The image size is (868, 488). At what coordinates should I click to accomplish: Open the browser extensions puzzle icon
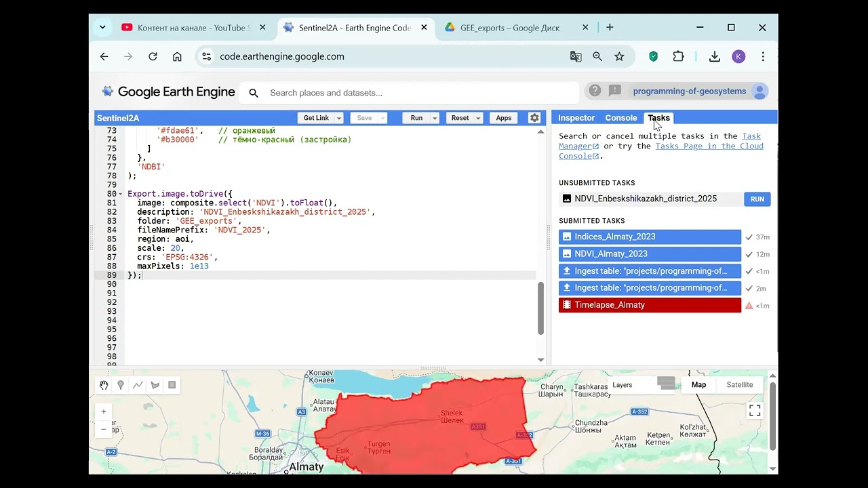click(x=678, y=57)
